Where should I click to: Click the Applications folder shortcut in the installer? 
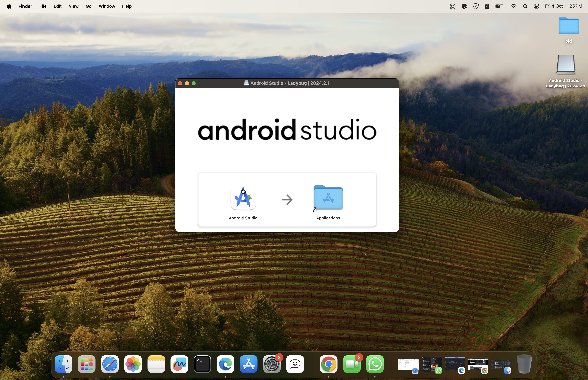pos(328,198)
